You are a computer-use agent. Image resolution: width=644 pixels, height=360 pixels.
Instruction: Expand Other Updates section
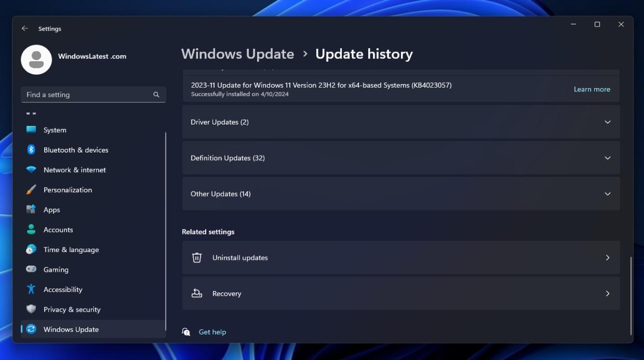pos(607,193)
